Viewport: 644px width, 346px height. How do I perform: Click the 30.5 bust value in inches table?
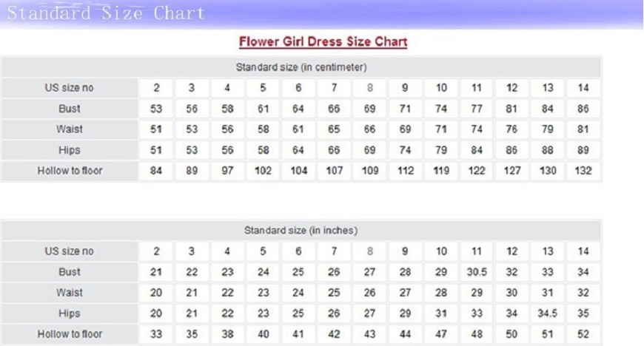point(477,272)
